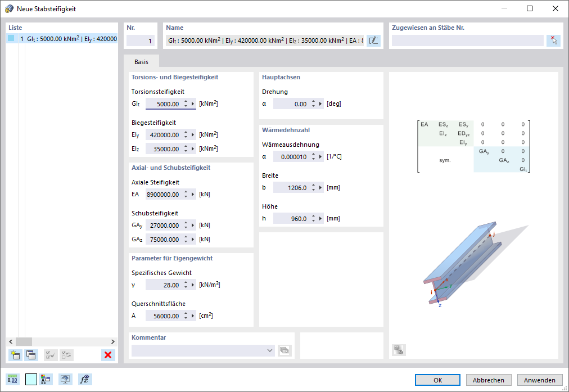Click the blue color square of list item 1
Viewport: 569px width, 392px height.
coord(11,38)
